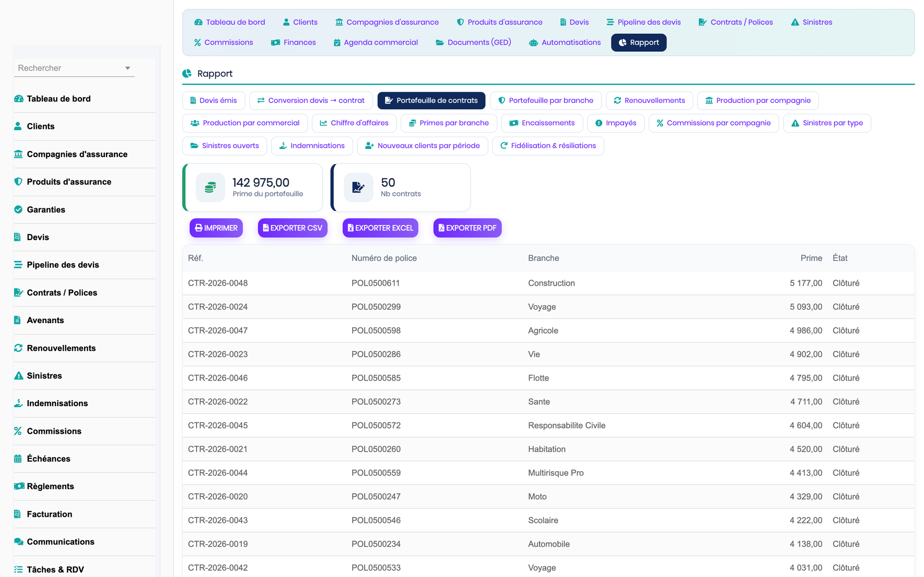The width and height of the screenshot is (924, 577).
Task: Open the Encaissements report
Action: click(x=542, y=123)
